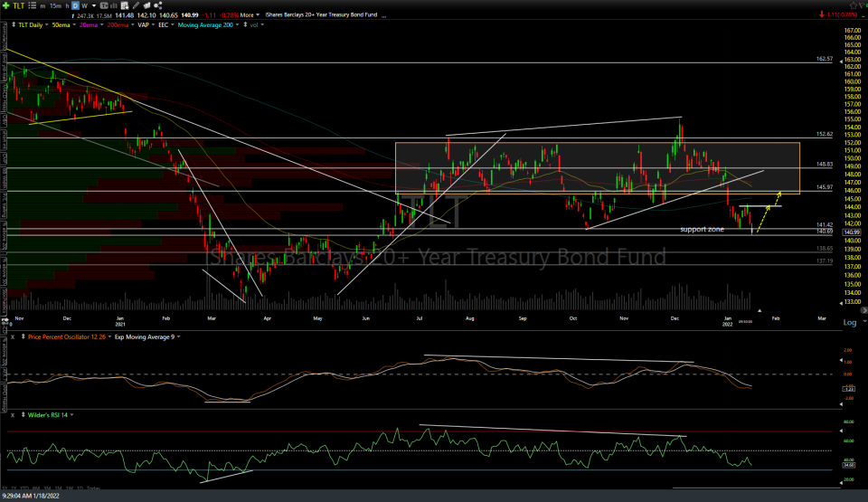Click the 145.97 price level label
The image size is (868, 502).
[825, 187]
